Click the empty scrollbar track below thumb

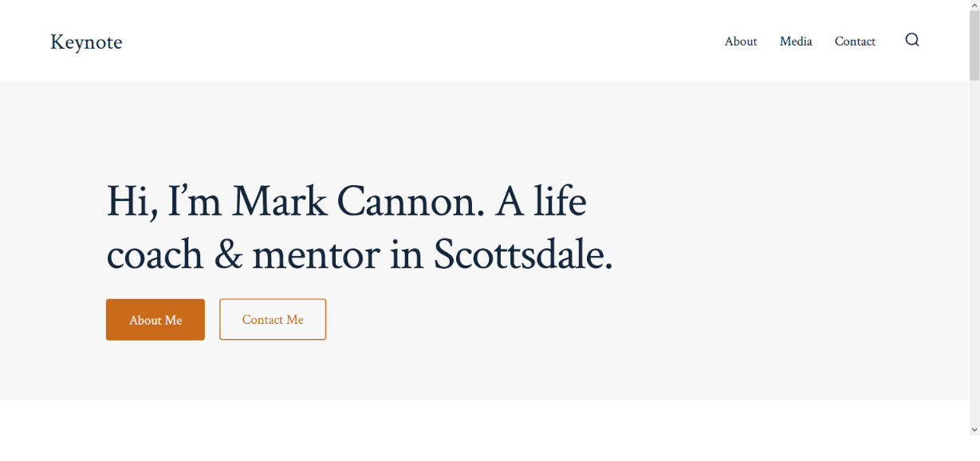[974, 251]
